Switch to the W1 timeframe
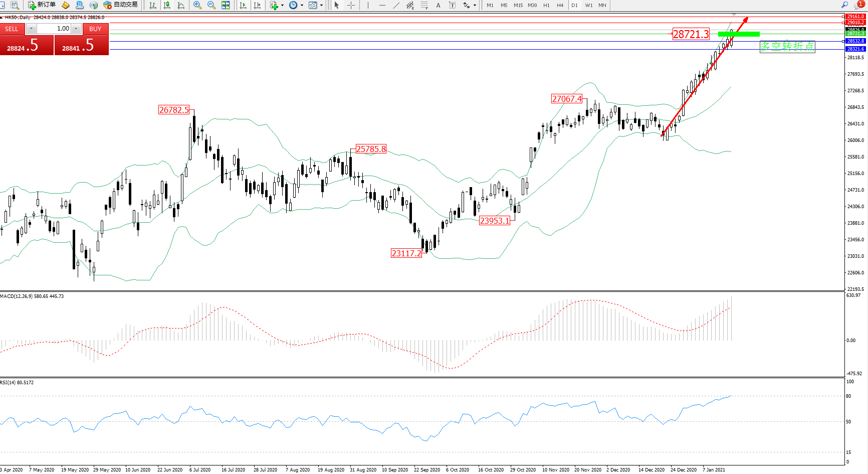Image resolution: width=868 pixels, height=474 pixels. coord(588,5)
